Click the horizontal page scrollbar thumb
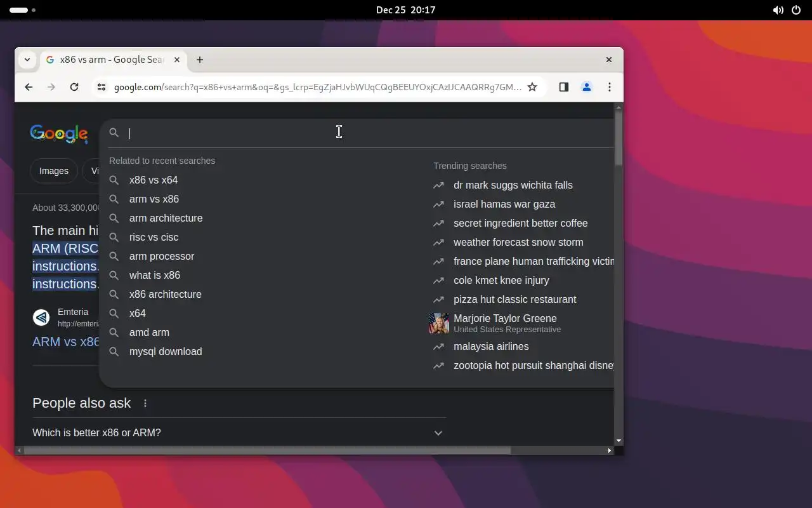 tap(267, 450)
